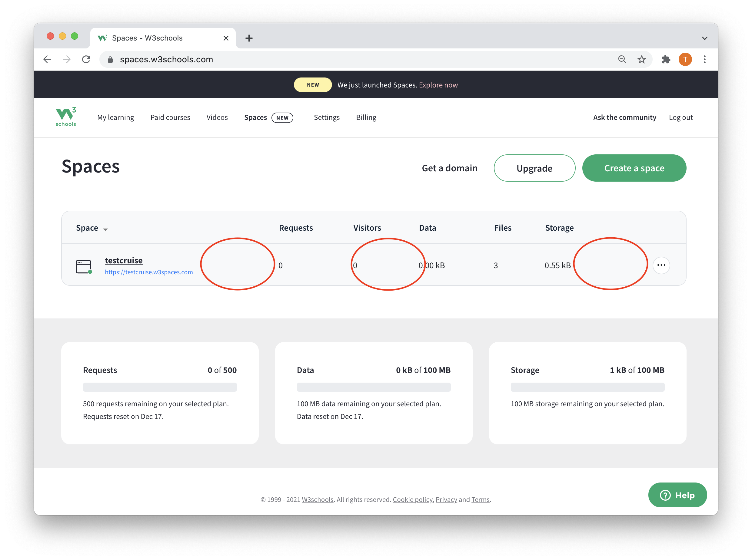Go to the Billing menu item

(x=366, y=117)
